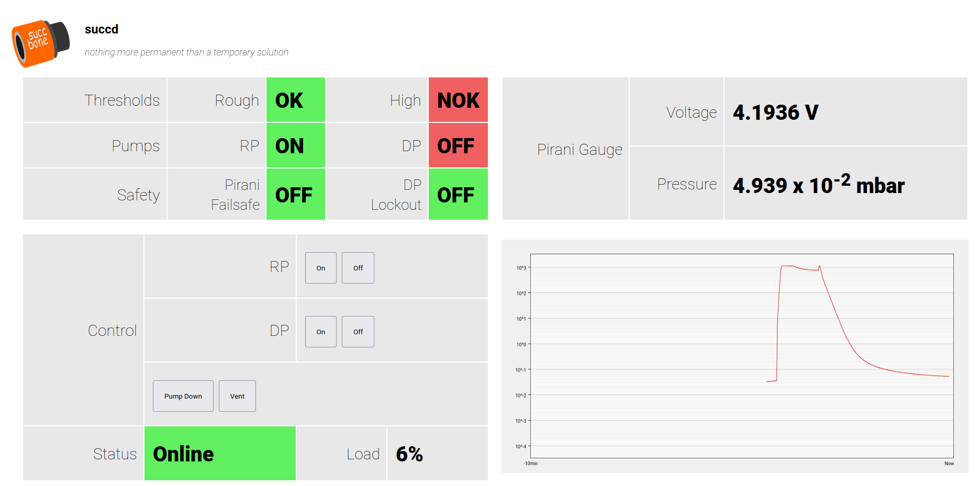Click the High threshold NOK indicator
The image size is (980, 486).
point(458,100)
